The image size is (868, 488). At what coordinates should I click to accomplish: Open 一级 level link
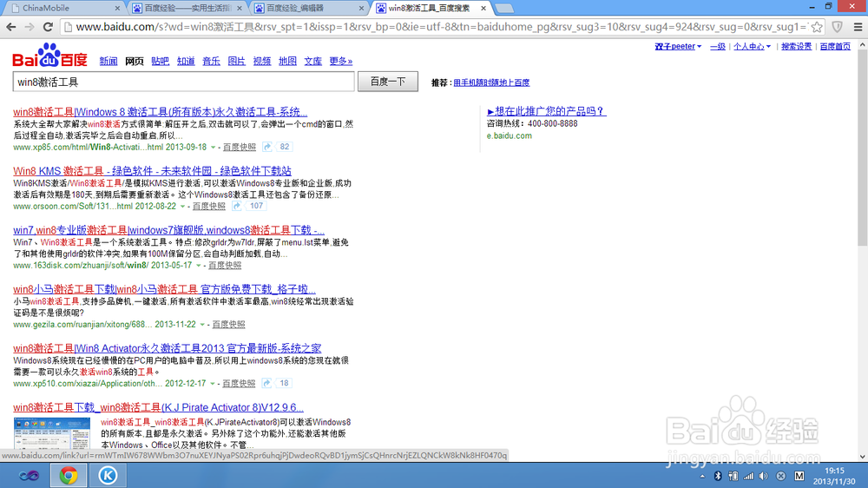tap(718, 47)
